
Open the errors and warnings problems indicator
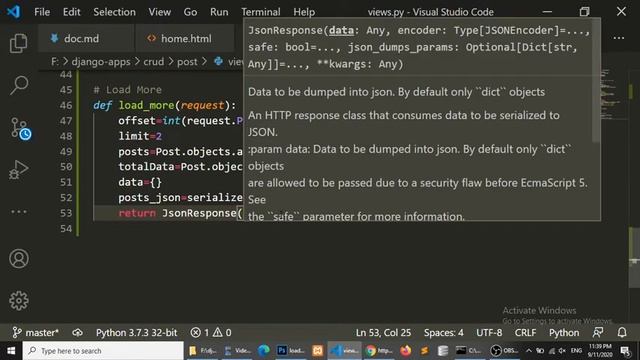pos(211,333)
